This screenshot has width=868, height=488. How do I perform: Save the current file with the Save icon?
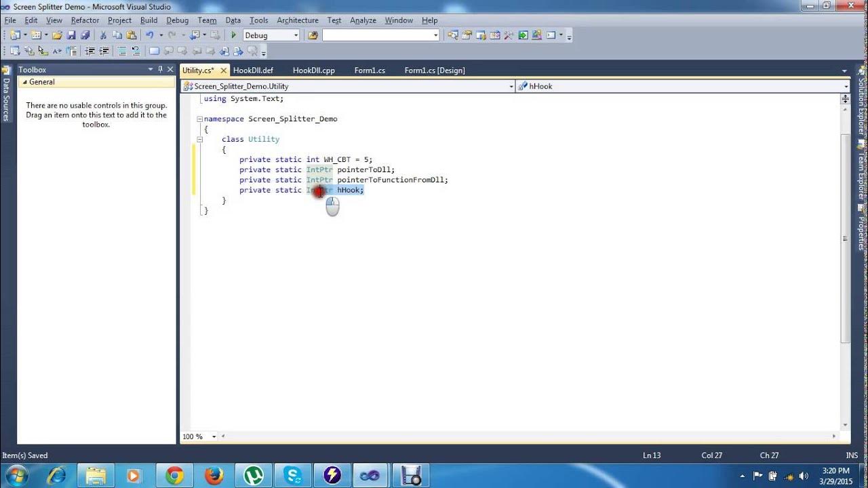[x=71, y=35]
